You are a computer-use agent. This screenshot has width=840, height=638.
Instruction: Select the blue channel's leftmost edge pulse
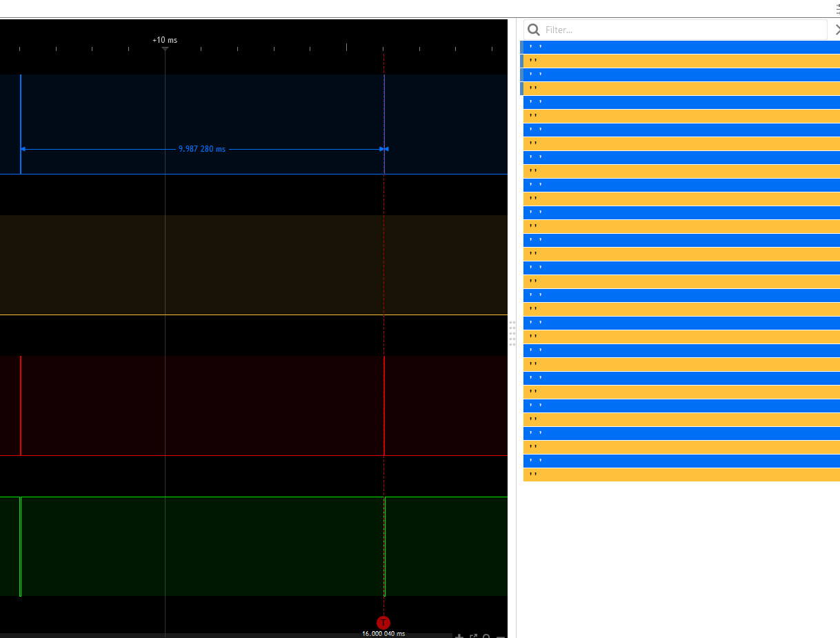pyautogui.click(x=21, y=124)
